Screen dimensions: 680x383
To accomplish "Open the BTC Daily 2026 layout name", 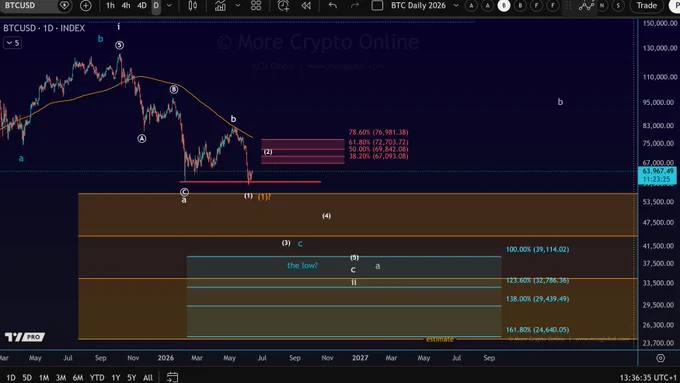I will (x=418, y=6).
